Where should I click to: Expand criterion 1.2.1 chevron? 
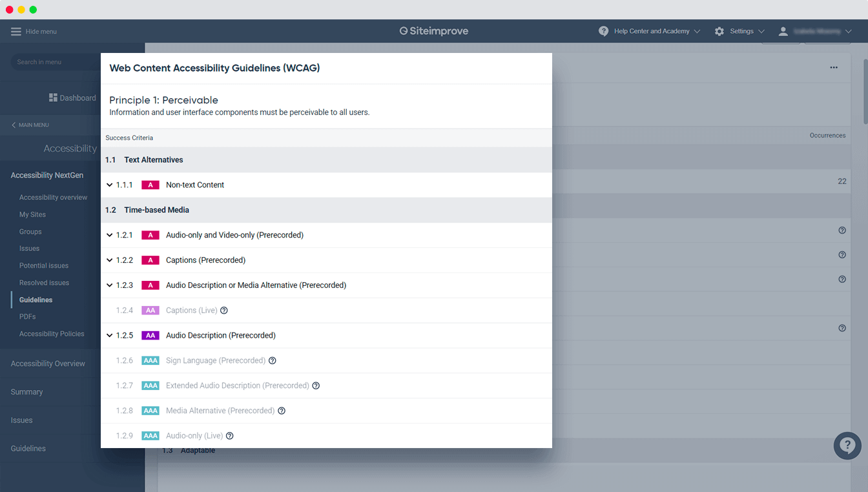point(110,236)
